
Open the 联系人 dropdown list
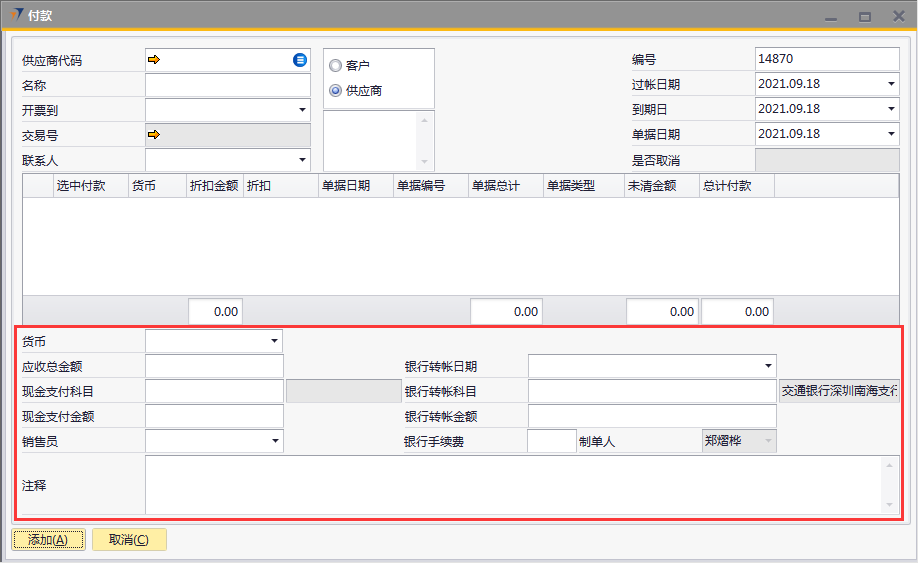coord(301,159)
